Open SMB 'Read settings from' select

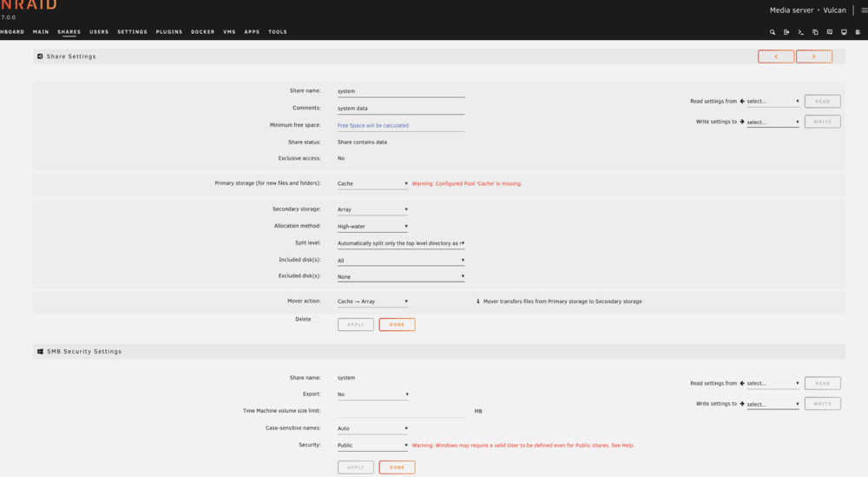tap(773, 383)
